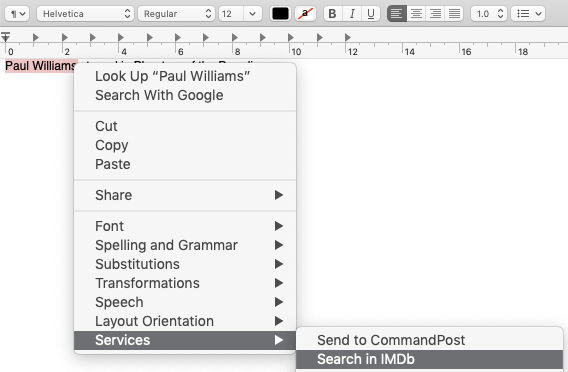This screenshot has width=568, height=372.
Task: Open the Transformations submenu
Action: (x=185, y=283)
